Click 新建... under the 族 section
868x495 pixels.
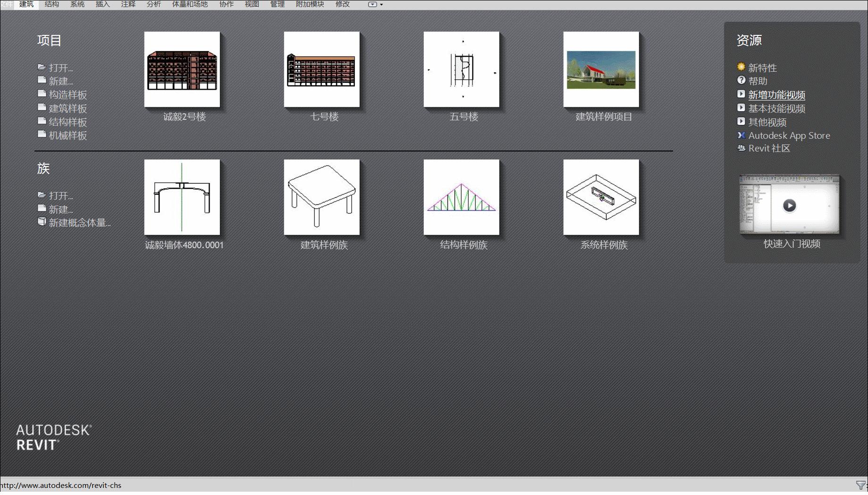point(61,209)
